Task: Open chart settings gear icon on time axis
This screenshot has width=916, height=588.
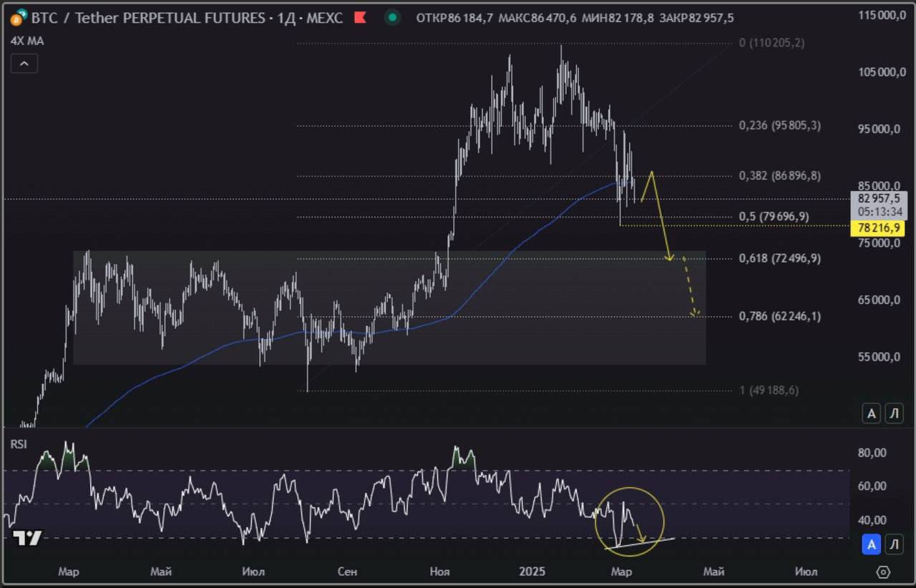Action: [883, 572]
